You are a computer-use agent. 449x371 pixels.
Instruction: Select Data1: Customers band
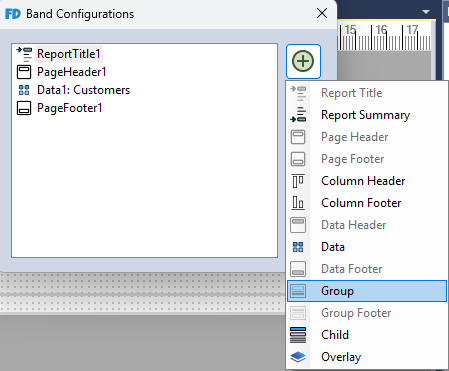(x=83, y=90)
